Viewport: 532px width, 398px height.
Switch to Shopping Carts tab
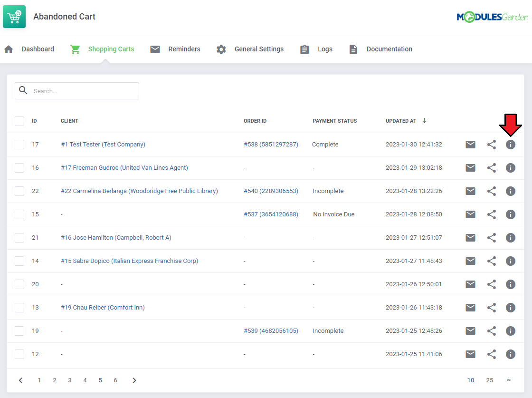[x=102, y=49]
